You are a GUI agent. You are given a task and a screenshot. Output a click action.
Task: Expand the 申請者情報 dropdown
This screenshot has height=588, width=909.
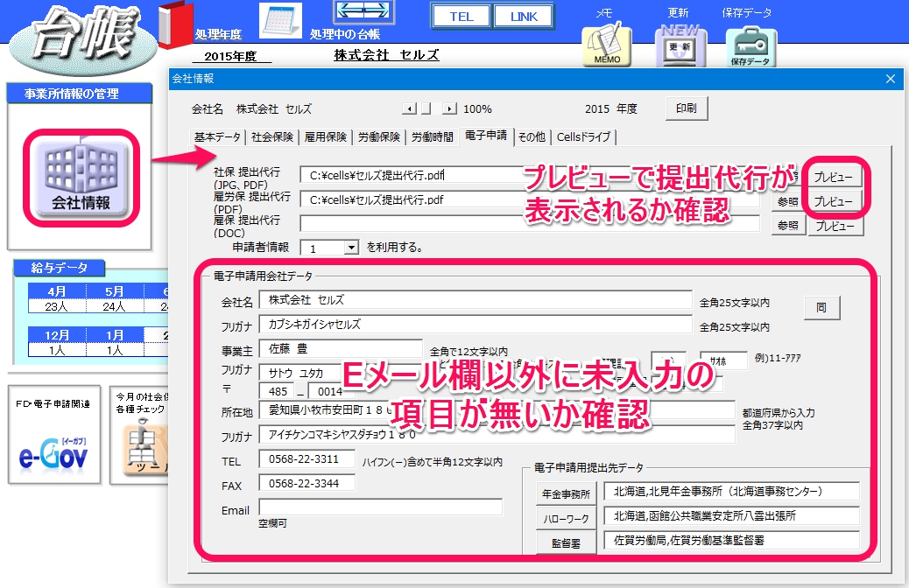351,248
